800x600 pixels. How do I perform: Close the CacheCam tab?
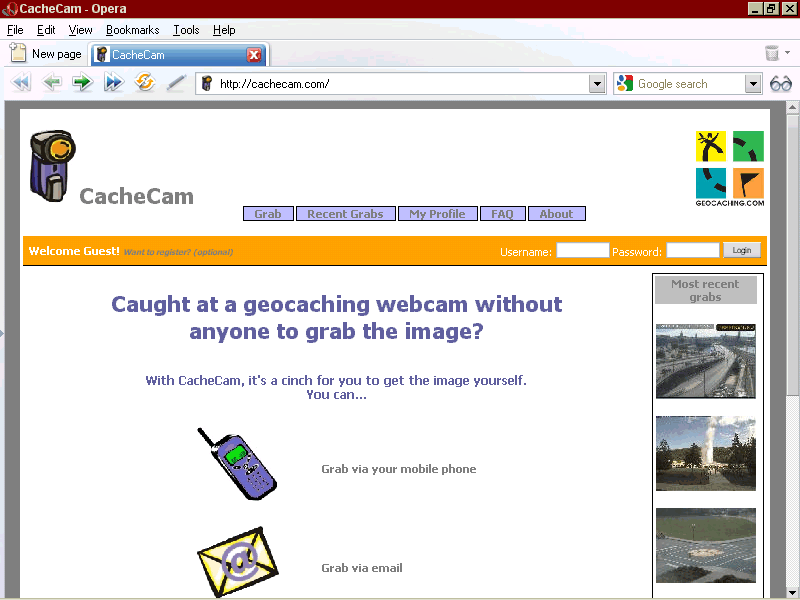[x=254, y=55]
